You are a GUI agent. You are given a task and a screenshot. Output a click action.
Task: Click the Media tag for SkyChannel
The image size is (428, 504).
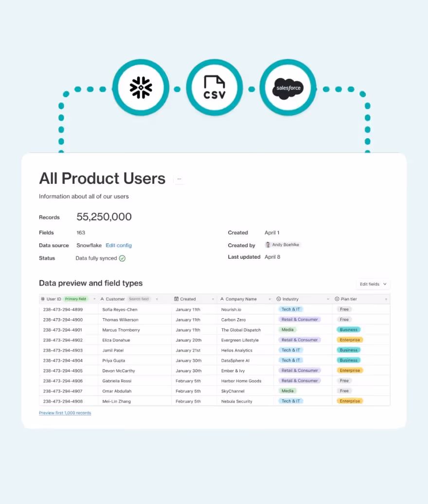tap(287, 391)
